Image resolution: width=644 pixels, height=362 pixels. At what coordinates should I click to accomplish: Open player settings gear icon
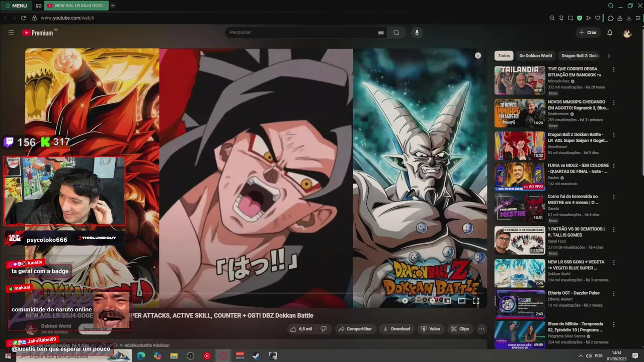pos(432,301)
